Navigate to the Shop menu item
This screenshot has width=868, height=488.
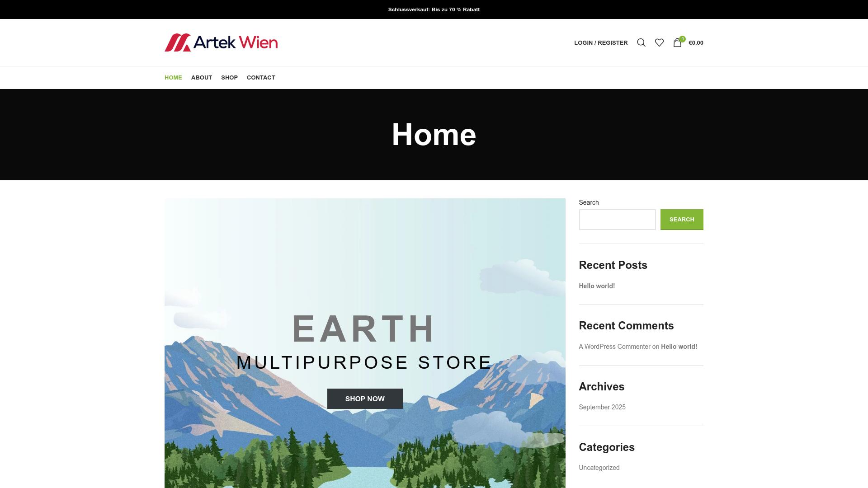click(x=229, y=78)
